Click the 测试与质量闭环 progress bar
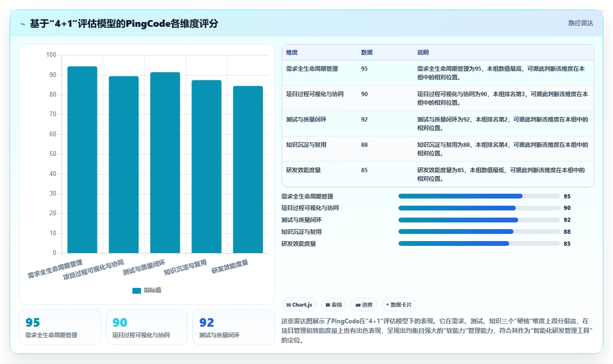This screenshot has height=364, width=613. (x=479, y=220)
